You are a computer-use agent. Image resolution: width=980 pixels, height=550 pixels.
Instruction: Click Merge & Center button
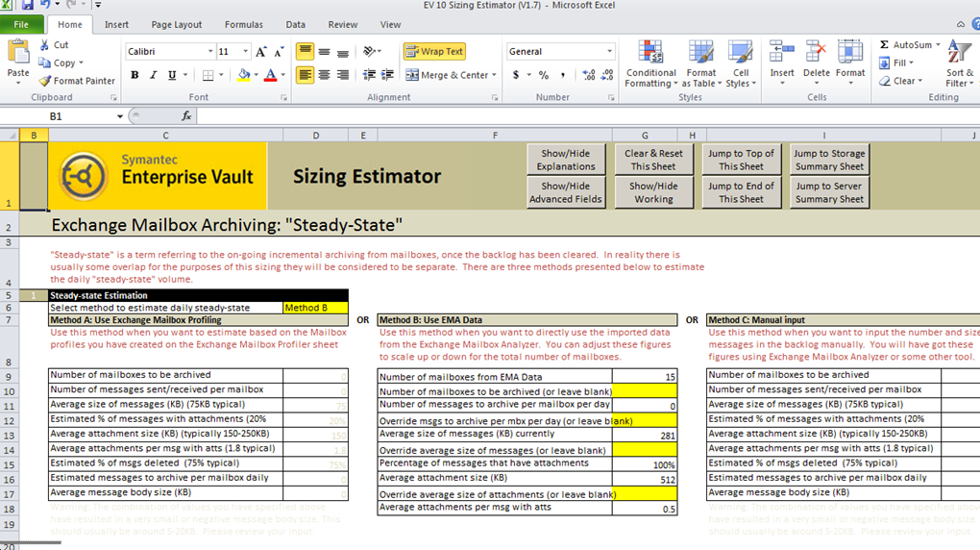447,75
